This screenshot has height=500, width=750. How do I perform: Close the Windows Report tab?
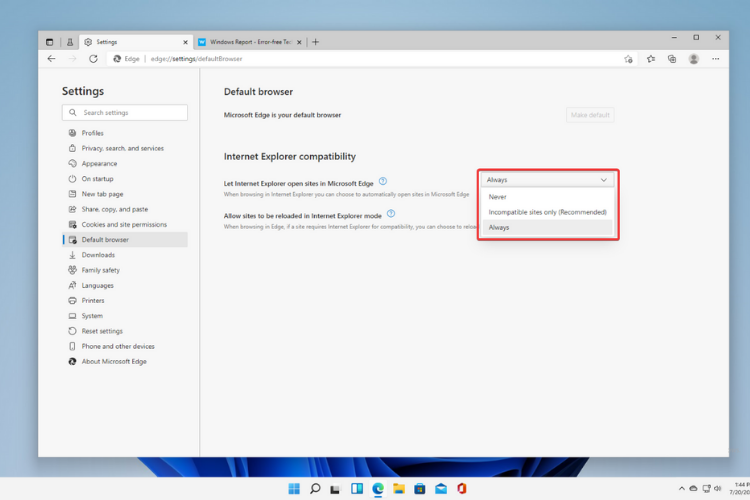(299, 42)
